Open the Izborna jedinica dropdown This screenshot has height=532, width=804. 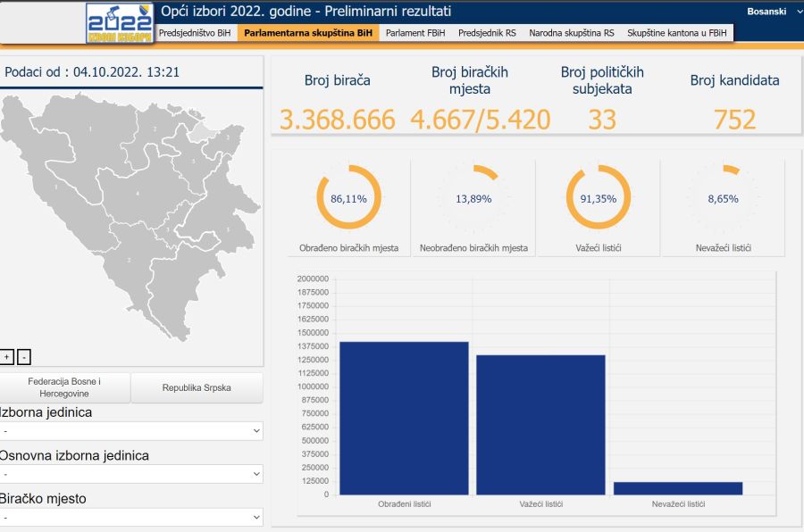pyautogui.click(x=131, y=431)
